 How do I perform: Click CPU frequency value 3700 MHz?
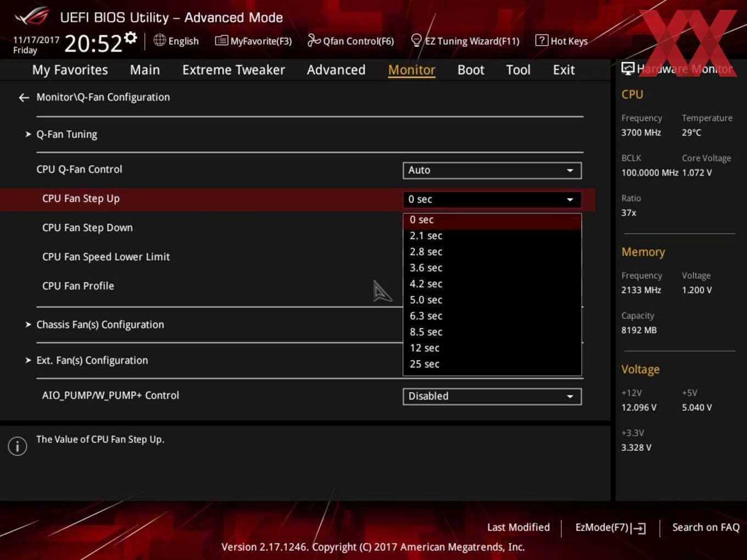tap(641, 132)
